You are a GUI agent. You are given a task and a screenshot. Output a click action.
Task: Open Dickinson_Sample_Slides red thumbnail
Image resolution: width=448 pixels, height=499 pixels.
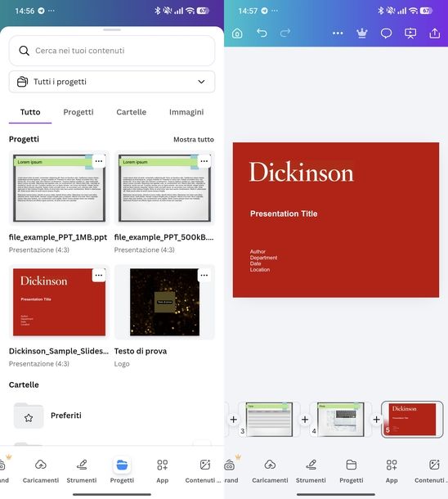point(59,302)
